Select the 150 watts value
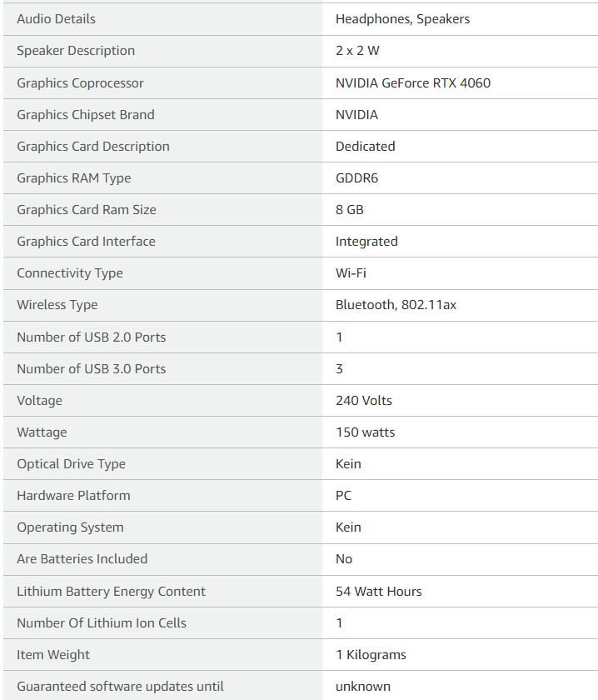598x700 pixels. [365, 432]
